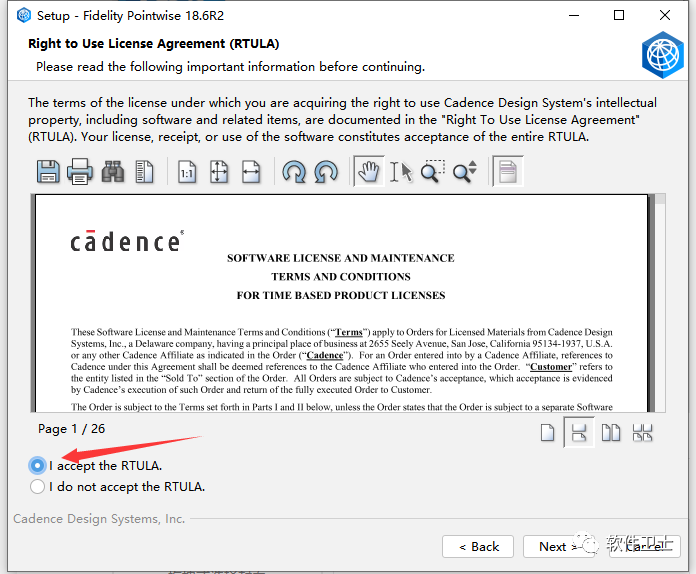696x574 pixels.
Task: Click the document viewer vertical scrollbar
Action: tap(660, 303)
